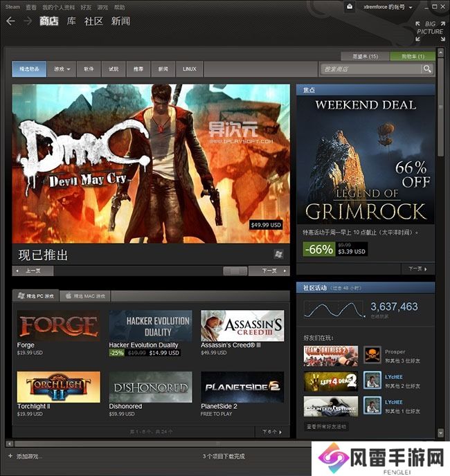Viewport: 450px width, 476px height.
Task: Open Assassin's Creed III capsule
Action: tap(242, 325)
